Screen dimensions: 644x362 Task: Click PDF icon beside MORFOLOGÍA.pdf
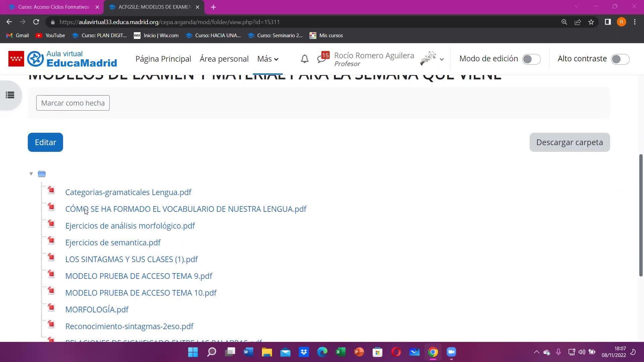(51, 308)
